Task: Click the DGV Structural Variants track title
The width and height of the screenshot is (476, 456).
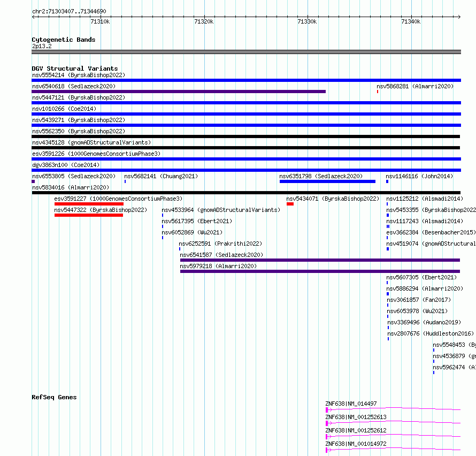Action: click(75, 69)
